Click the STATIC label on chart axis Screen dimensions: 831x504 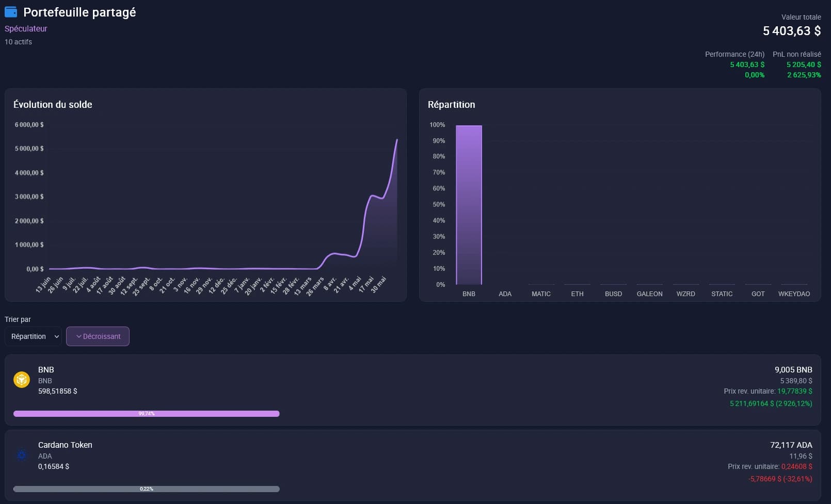click(x=722, y=294)
